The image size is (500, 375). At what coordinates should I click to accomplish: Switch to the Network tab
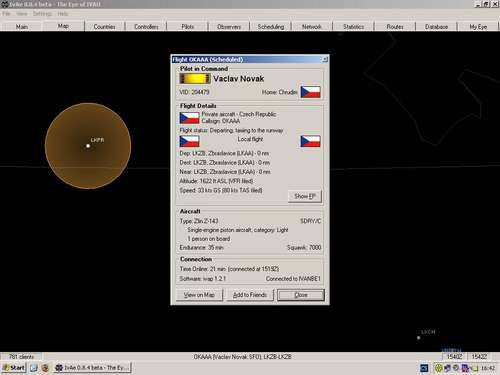(312, 27)
